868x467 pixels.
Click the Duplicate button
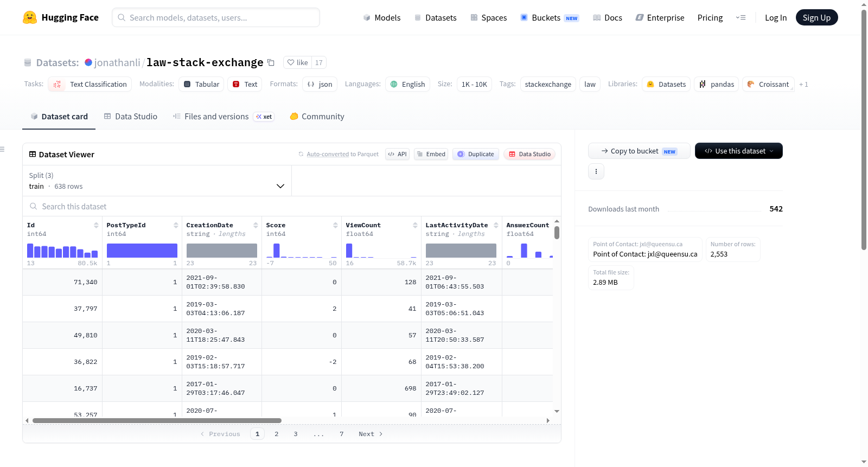tap(476, 154)
